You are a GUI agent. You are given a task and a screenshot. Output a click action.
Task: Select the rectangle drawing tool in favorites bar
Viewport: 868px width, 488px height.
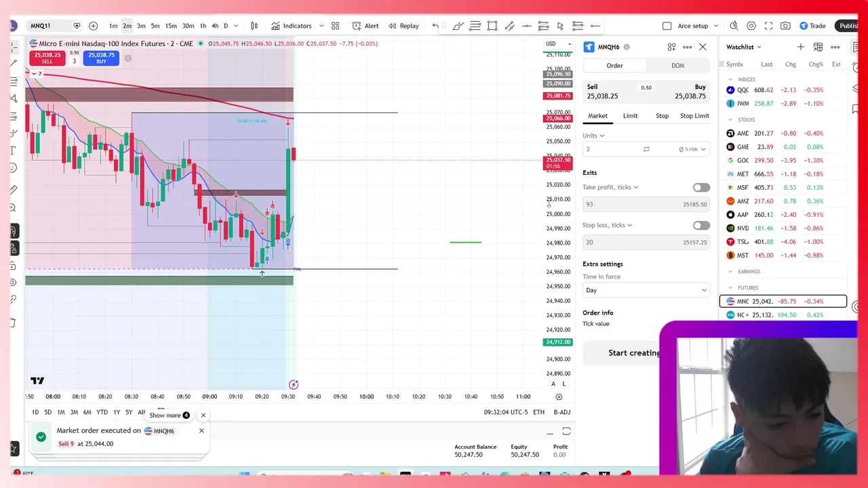click(x=492, y=26)
